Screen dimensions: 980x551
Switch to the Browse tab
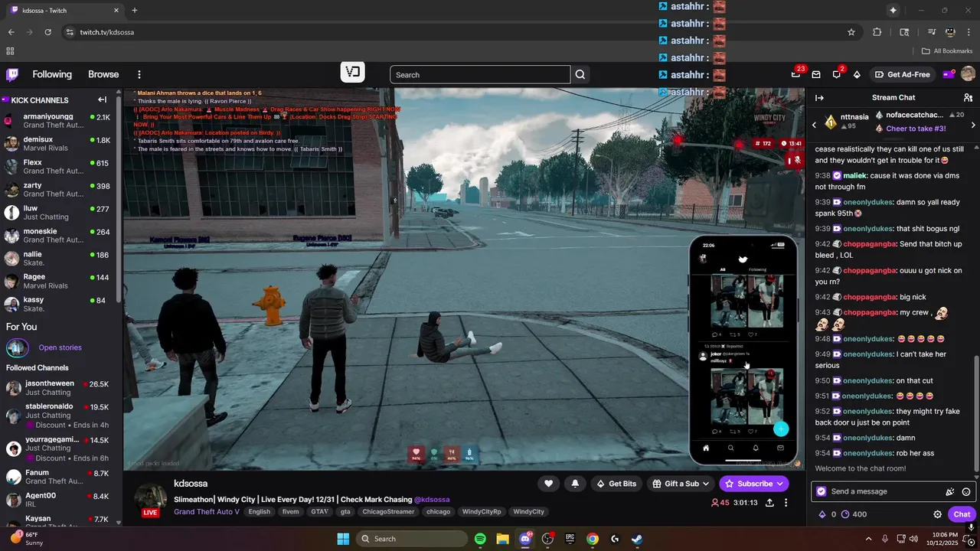[103, 74]
